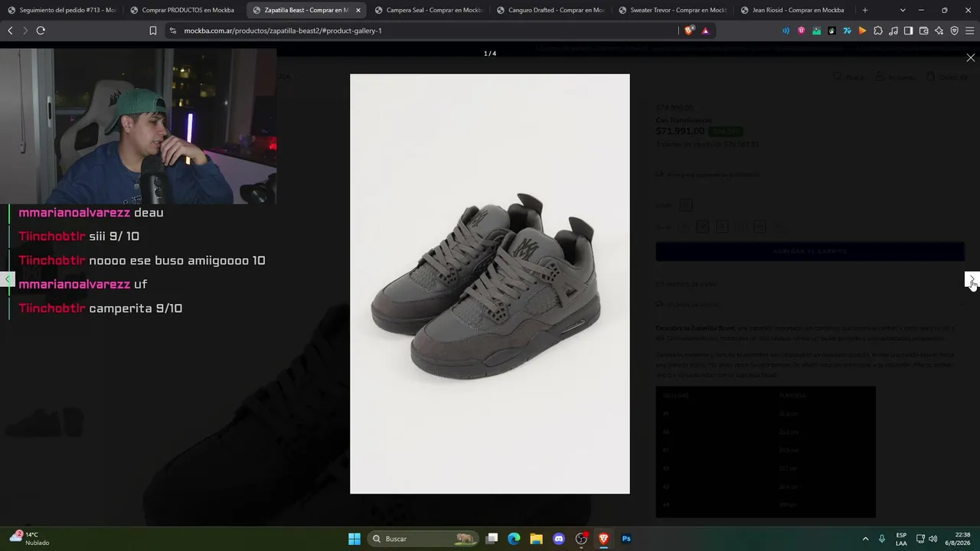Click the address bar URL

pyautogui.click(x=283, y=31)
